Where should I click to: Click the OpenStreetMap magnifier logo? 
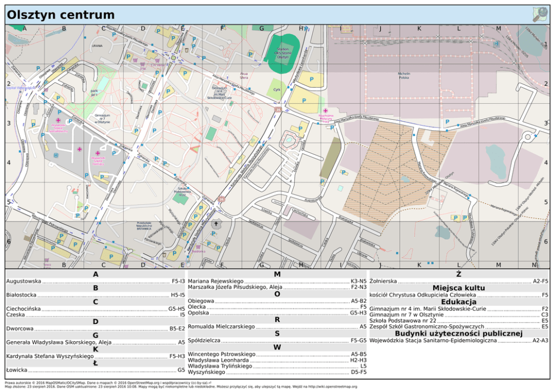click(x=540, y=15)
